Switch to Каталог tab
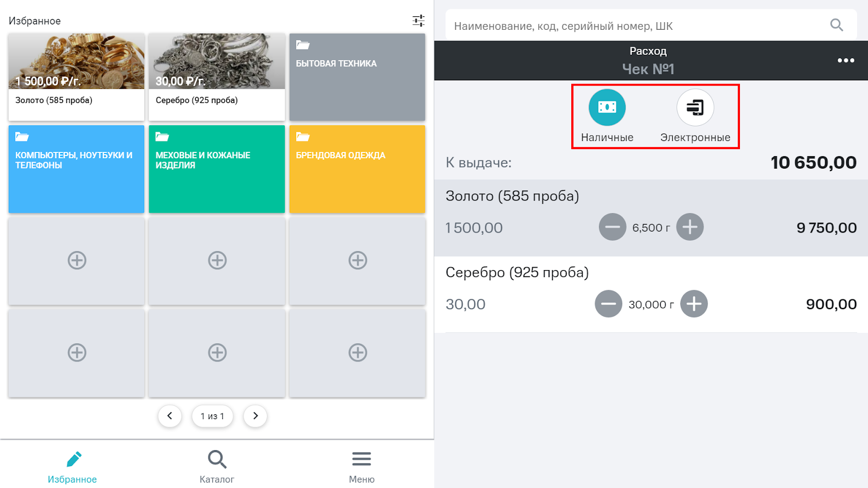 pos(217,467)
